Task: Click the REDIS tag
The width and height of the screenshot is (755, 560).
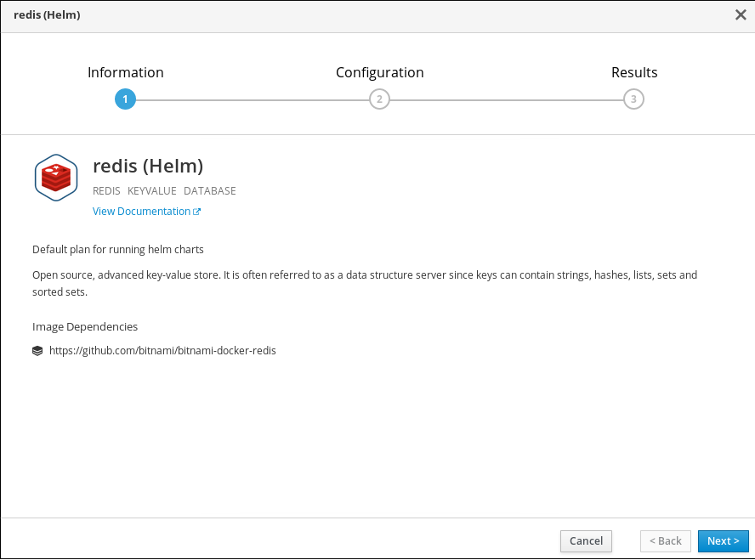Action: pyautogui.click(x=106, y=191)
